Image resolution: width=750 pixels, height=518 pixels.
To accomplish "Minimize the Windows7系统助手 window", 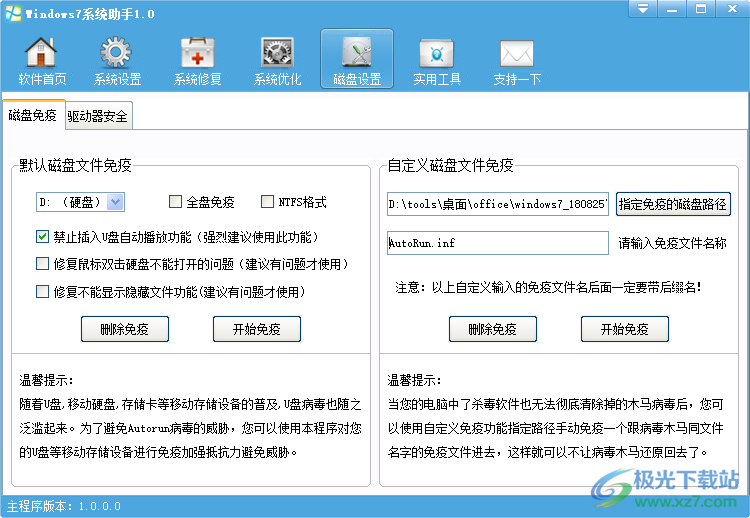I will (x=672, y=8).
